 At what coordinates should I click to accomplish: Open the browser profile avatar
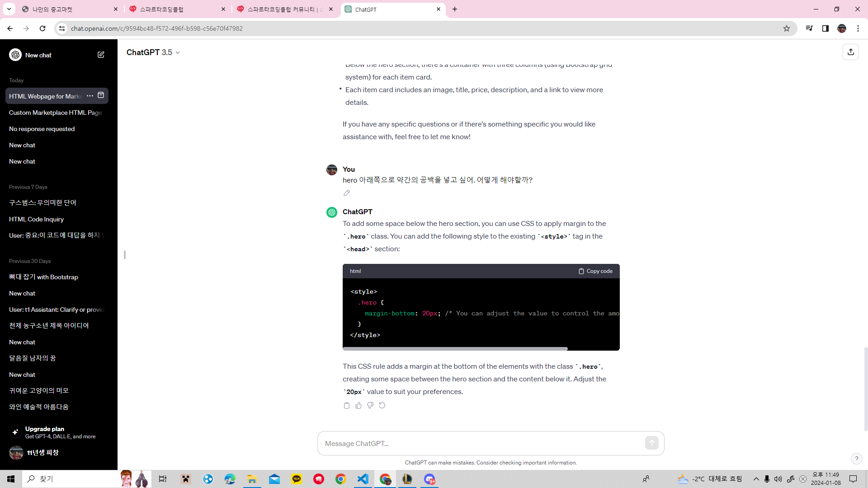coord(842,28)
